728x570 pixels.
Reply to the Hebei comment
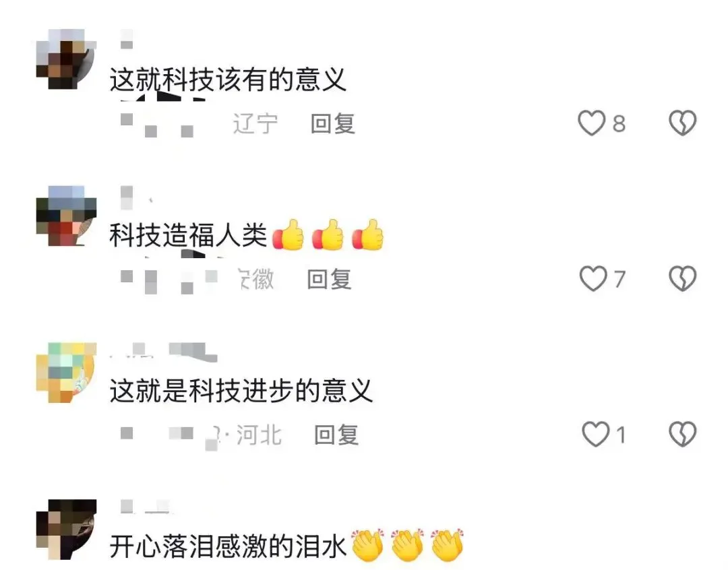[x=336, y=435]
